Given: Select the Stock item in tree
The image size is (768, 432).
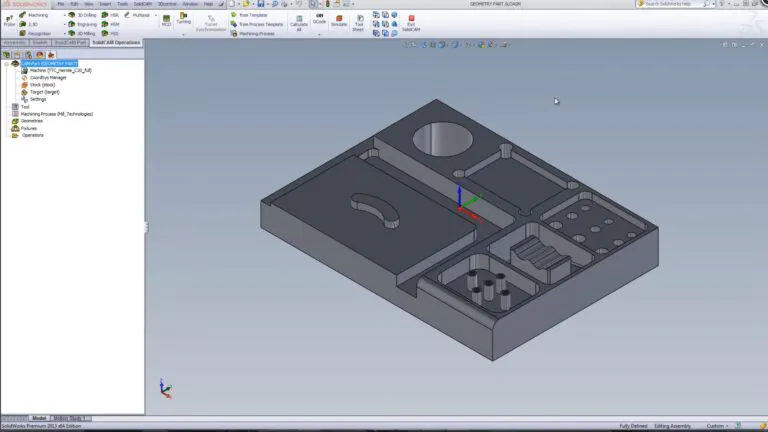Looking at the screenshot, I should [x=41, y=85].
